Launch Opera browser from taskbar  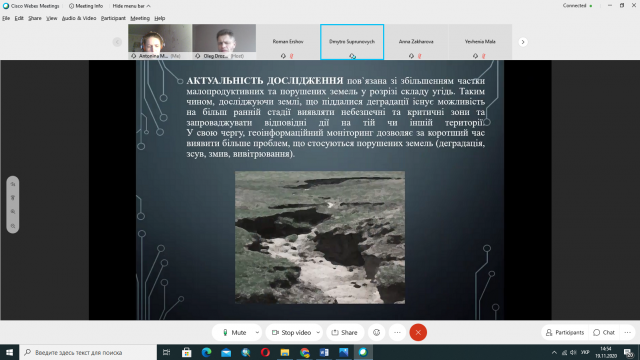point(265,352)
